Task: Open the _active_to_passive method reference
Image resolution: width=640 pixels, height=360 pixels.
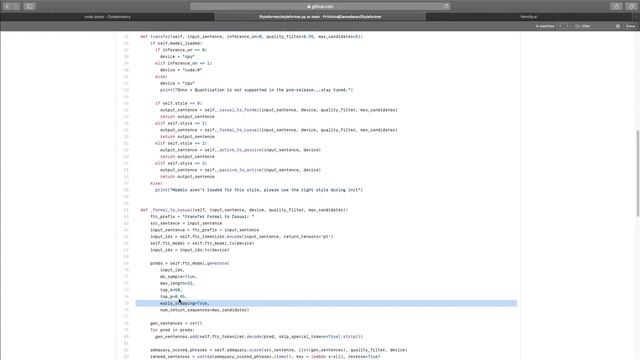Action: 239,150
